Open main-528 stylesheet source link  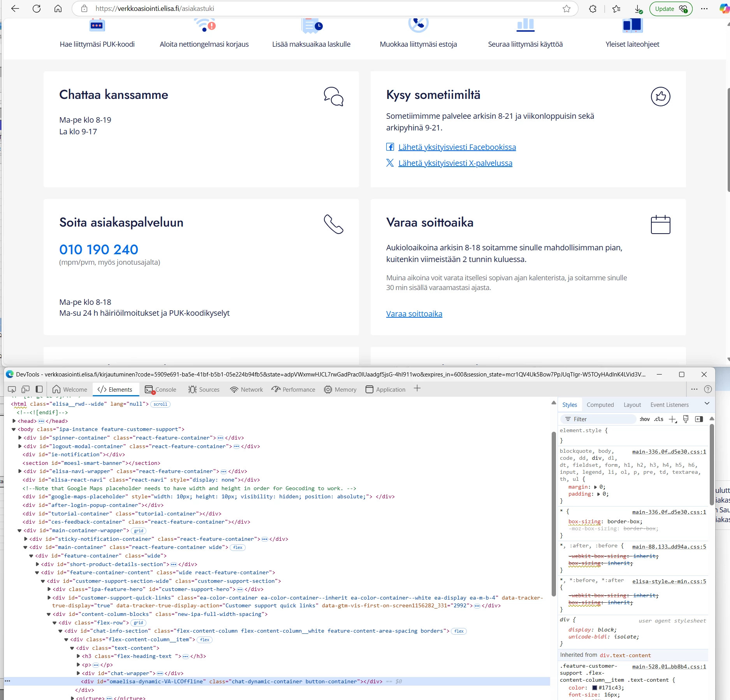669,667
